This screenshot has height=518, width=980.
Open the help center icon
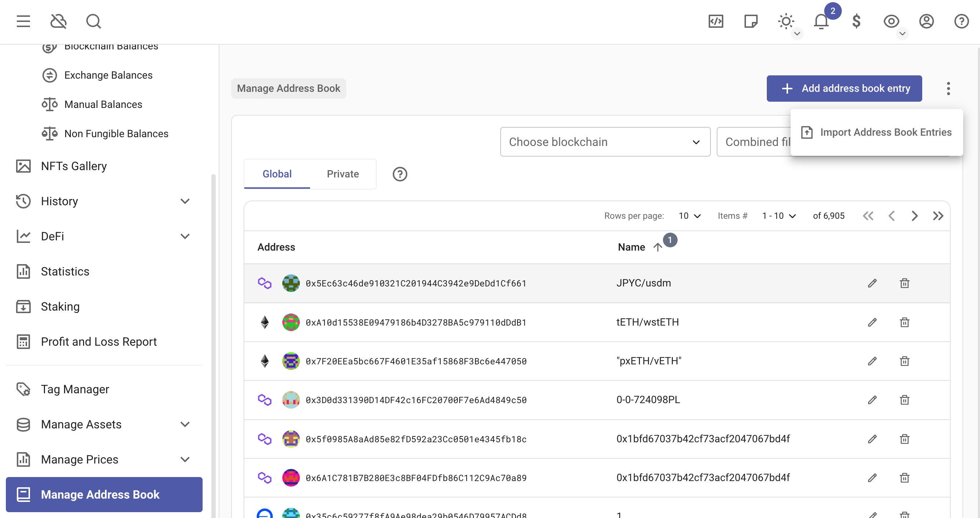tap(962, 21)
